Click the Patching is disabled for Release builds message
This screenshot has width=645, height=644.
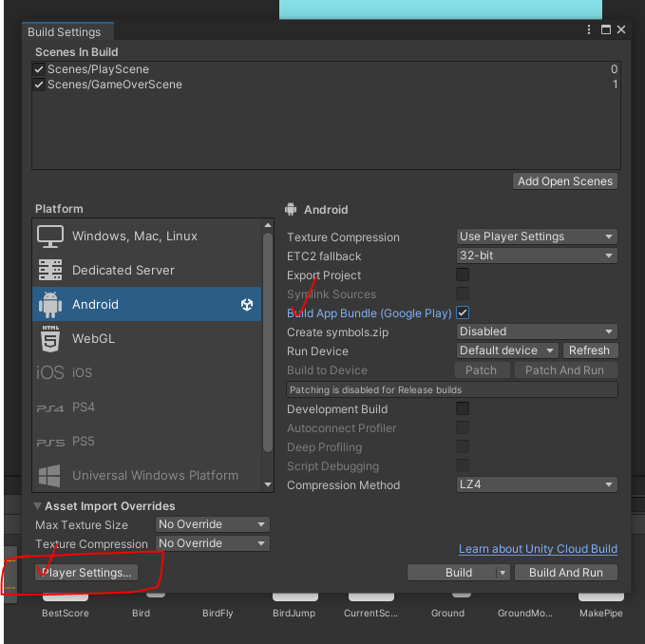tap(451, 389)
